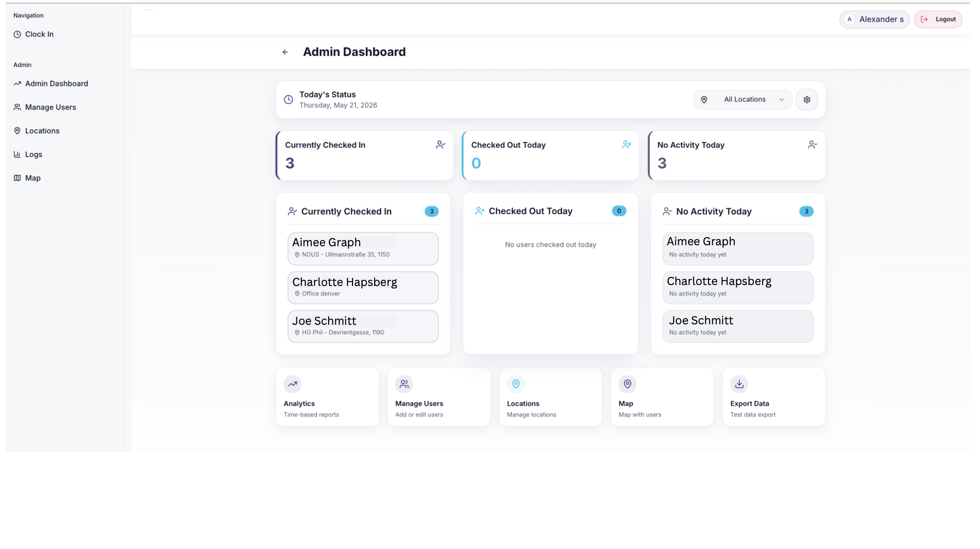Screen dimensions: 980x549
Task: Click the location pin in Charlotte Hapsberg's checked-in entry
Action: point(297,294)
